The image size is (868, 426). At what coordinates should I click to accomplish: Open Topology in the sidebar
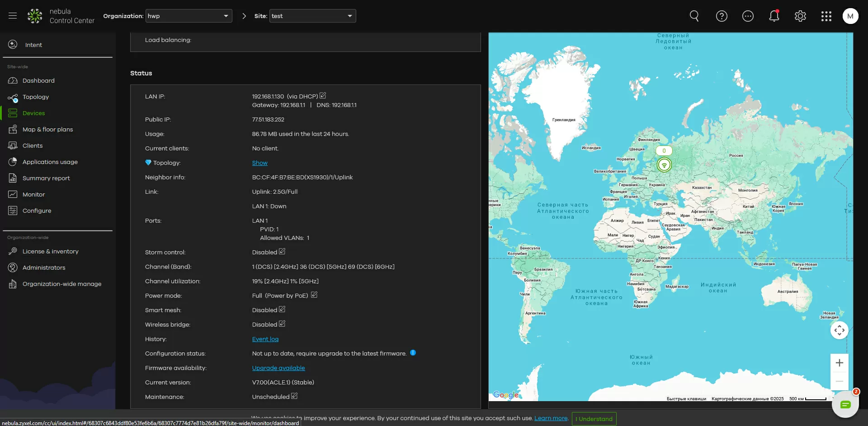[36, 97]
